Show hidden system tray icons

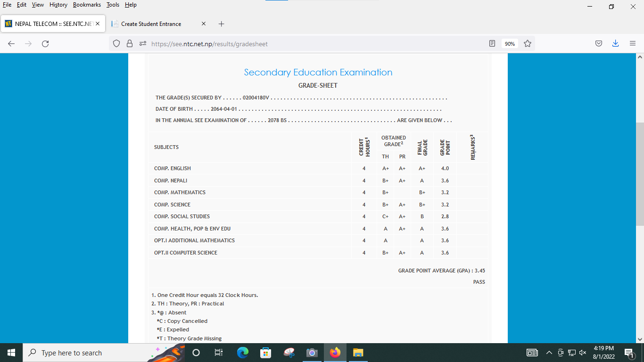(549, 353)
